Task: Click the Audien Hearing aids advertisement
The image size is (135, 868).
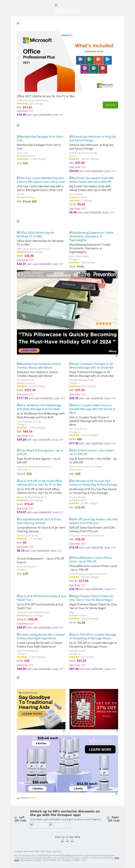Action: (41, 709)
